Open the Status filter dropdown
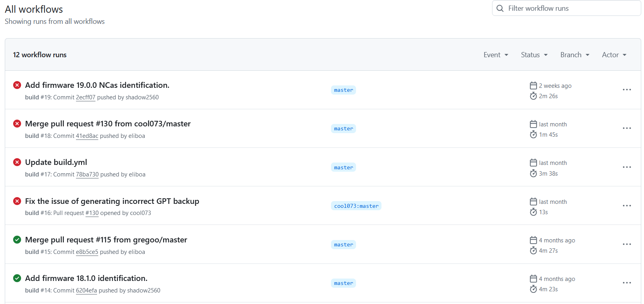Viewport: 644px width, 304px height. [534, 55]
